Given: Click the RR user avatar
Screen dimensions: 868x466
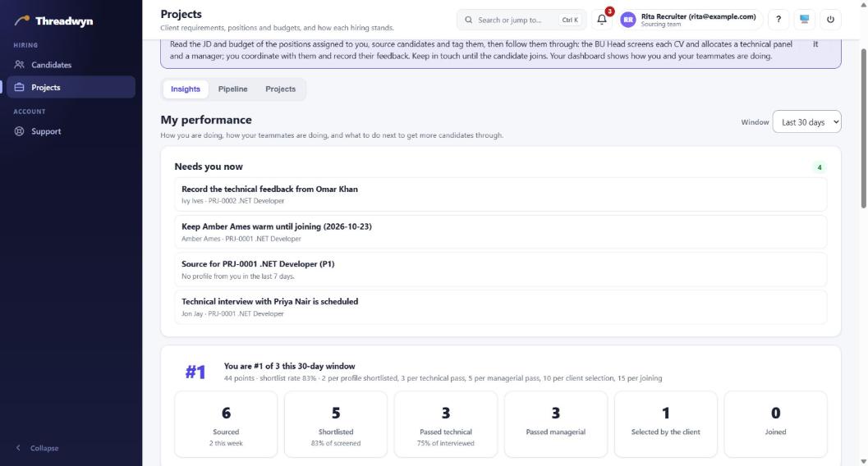Looking at the screenshot, I should coord(627,20).
